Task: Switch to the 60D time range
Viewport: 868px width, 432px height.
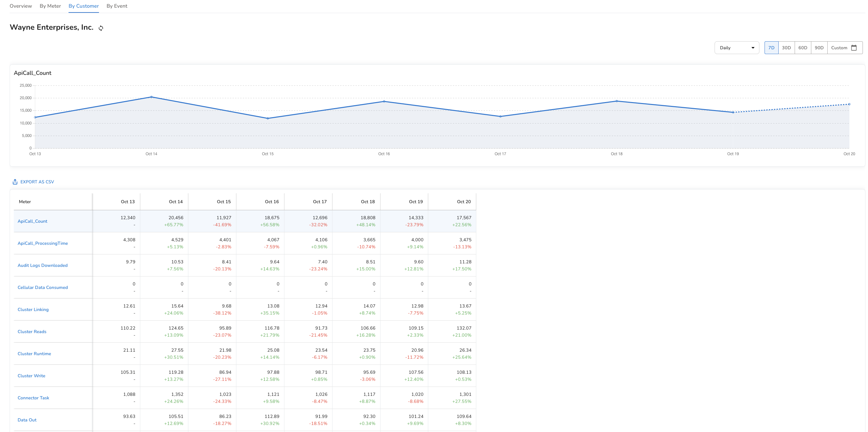Action: [x=803, y=48]
